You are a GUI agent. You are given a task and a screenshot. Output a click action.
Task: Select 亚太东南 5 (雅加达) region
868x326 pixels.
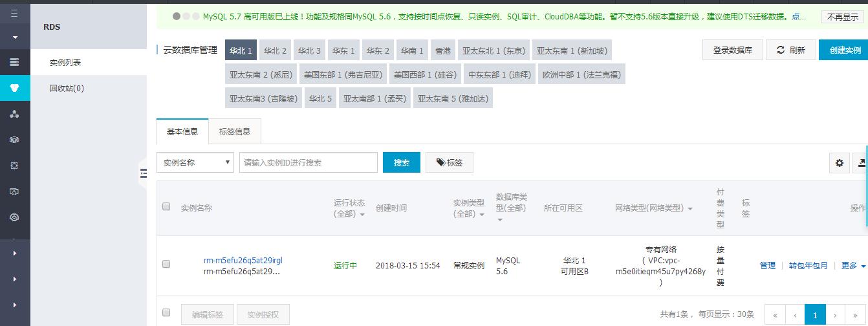pos(453,98)
